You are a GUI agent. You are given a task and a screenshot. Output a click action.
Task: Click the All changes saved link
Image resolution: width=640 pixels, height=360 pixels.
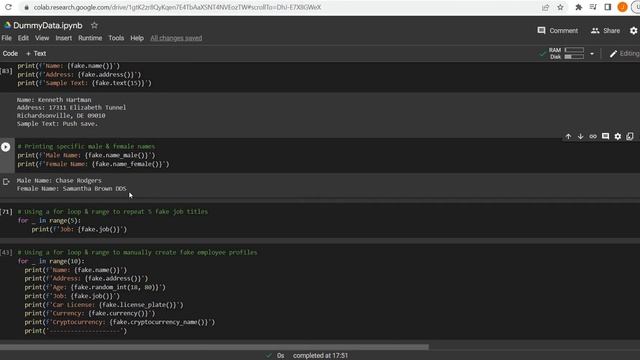click(176, 38)
